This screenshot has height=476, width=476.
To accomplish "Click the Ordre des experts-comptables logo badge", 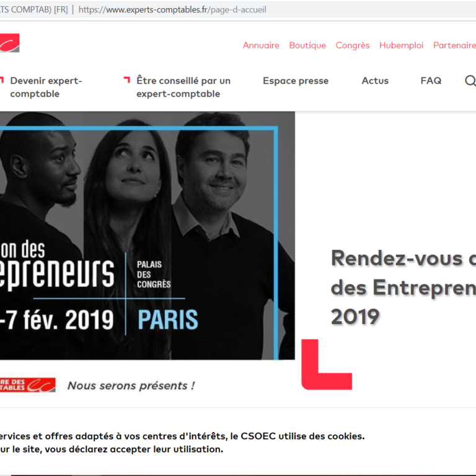I will coord(28,385).
